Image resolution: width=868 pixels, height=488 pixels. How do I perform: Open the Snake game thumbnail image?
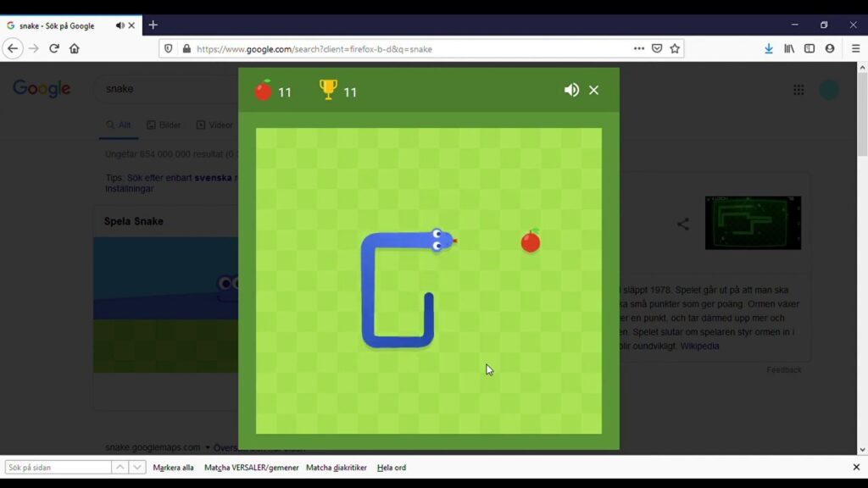click(x=753, y=223)
